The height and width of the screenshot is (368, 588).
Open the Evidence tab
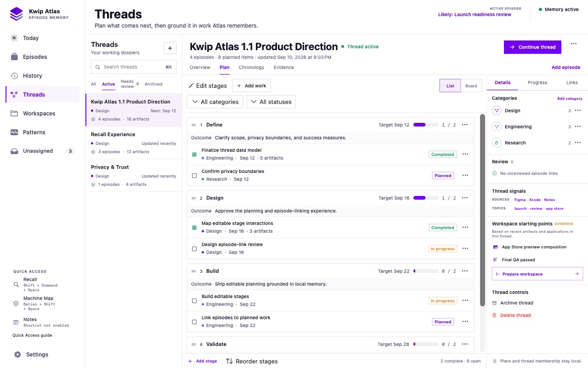tap(283, 68)
